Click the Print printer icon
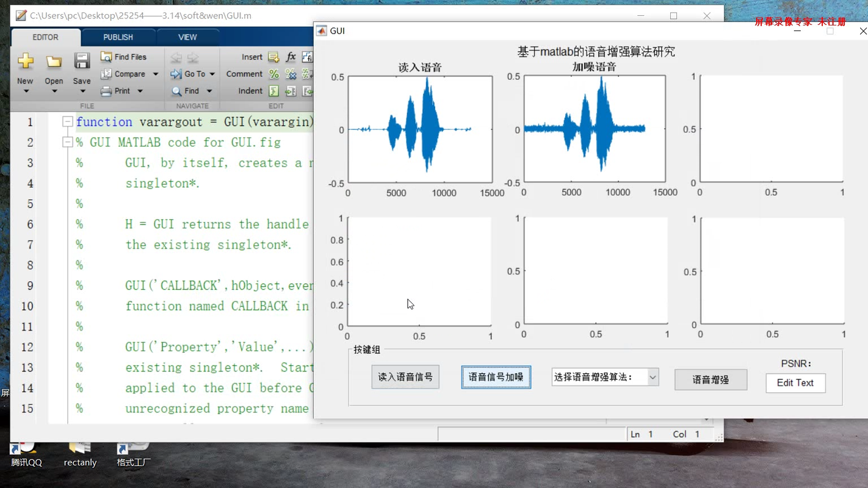868x488 pixels. (x=106, y=91)
